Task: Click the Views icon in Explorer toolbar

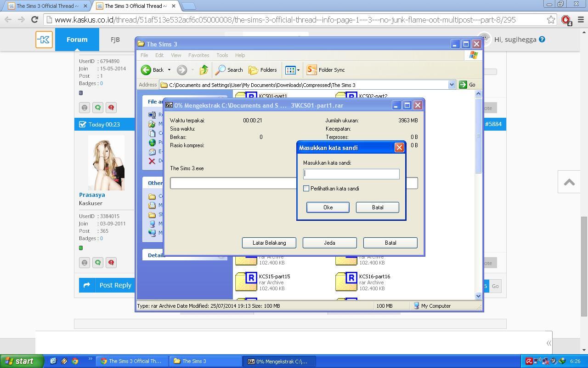Action: [x=290, y=70]
